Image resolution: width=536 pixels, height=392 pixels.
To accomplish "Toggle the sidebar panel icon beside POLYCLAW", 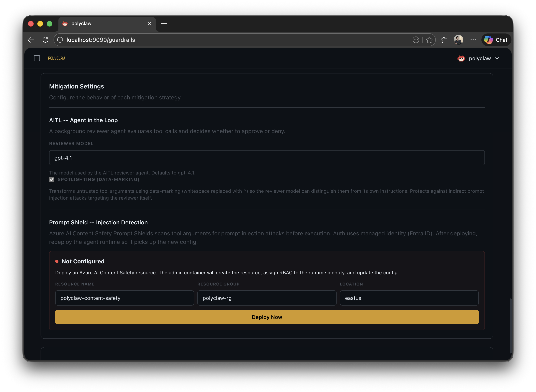I will click(x=37, y=58).
